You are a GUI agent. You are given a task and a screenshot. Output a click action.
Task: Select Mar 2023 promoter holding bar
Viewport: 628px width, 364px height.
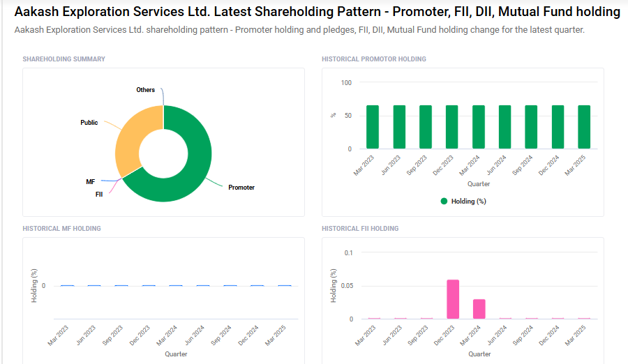373,127
